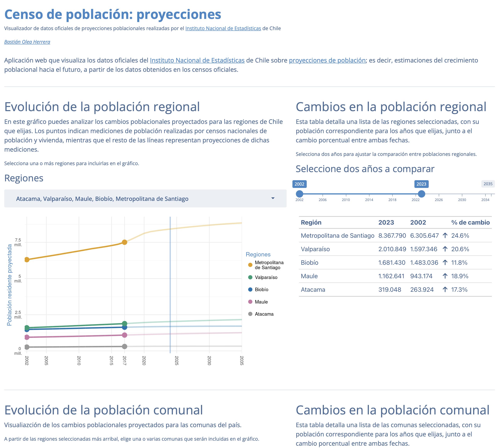Screen dimensions: 498x448
Task: Click the Atacama gray legend dot
Action: pyautogui.click(x=250, y=314)
